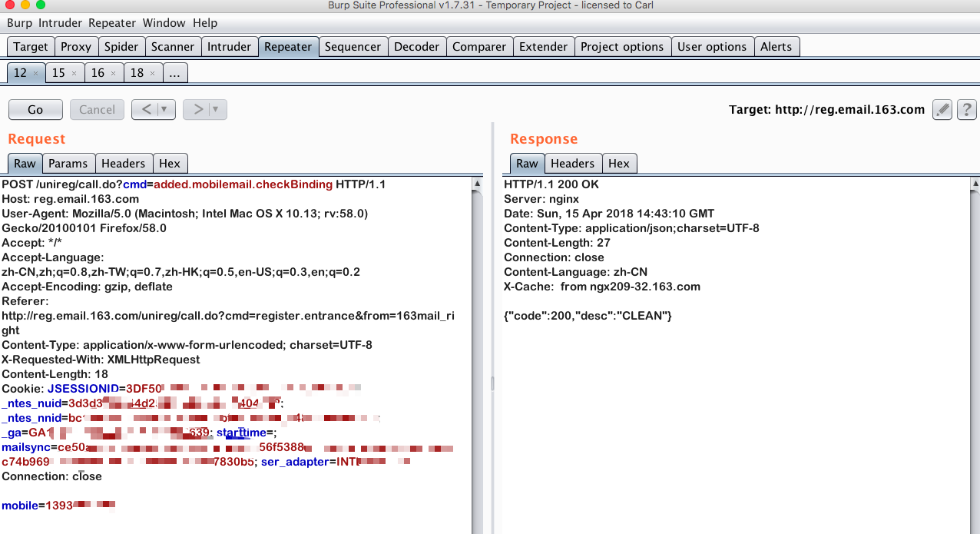980x534 pixels.
Task: Switch to the Scanner tab
Action: 173,47
